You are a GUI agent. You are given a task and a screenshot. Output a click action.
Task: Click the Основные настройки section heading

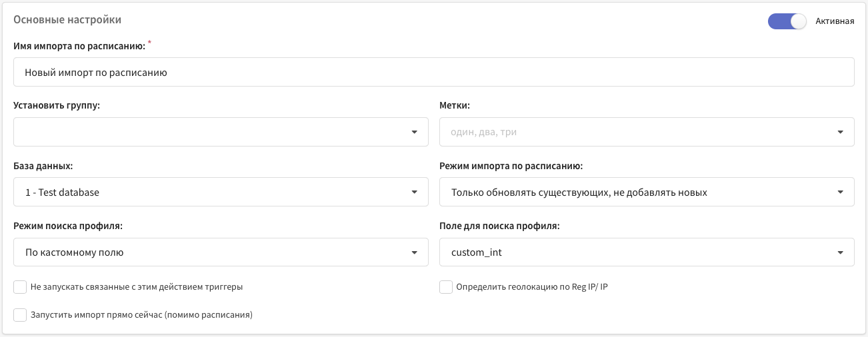(x=67, y=20)
